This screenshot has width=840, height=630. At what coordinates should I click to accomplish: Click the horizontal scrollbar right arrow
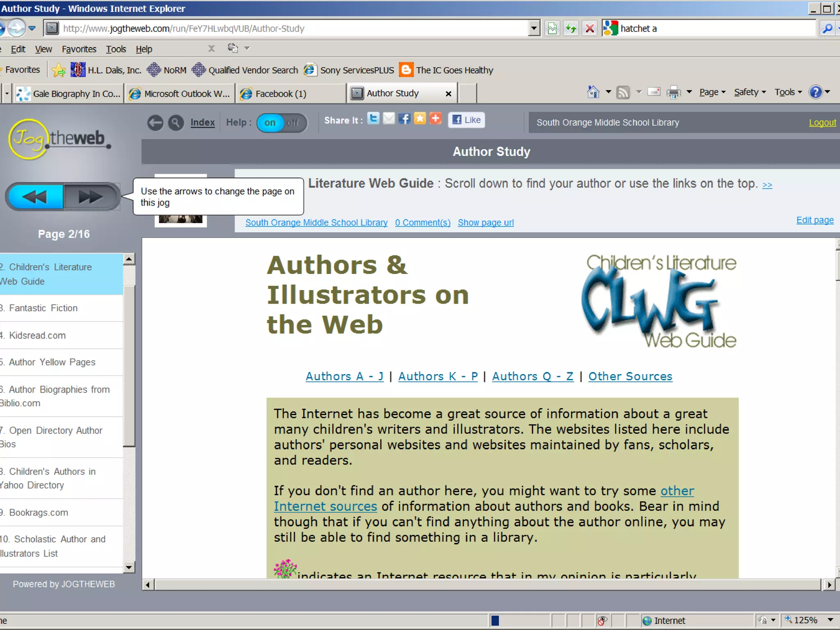pos(829,584)
